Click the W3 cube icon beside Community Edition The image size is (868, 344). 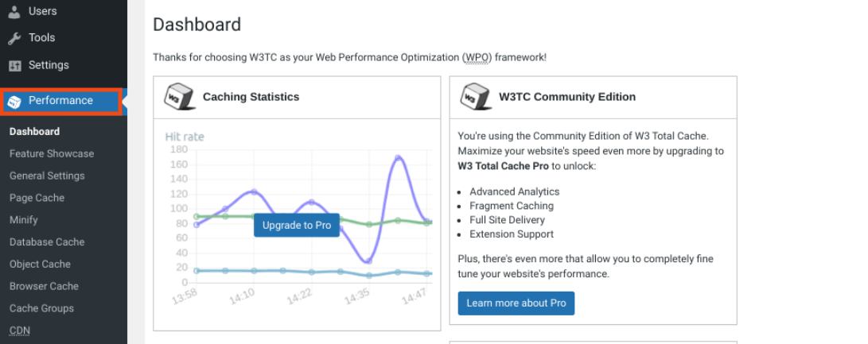476,97
